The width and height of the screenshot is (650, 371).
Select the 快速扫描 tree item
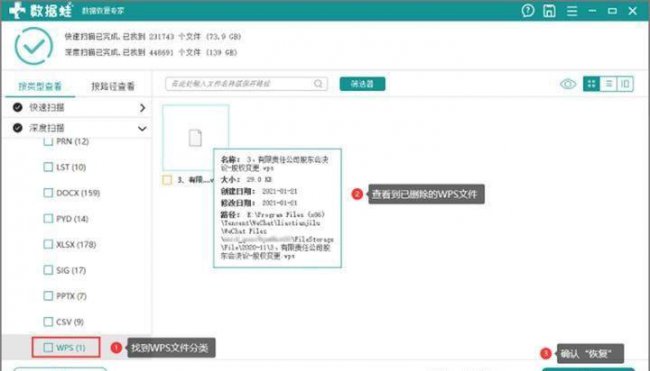78,108
